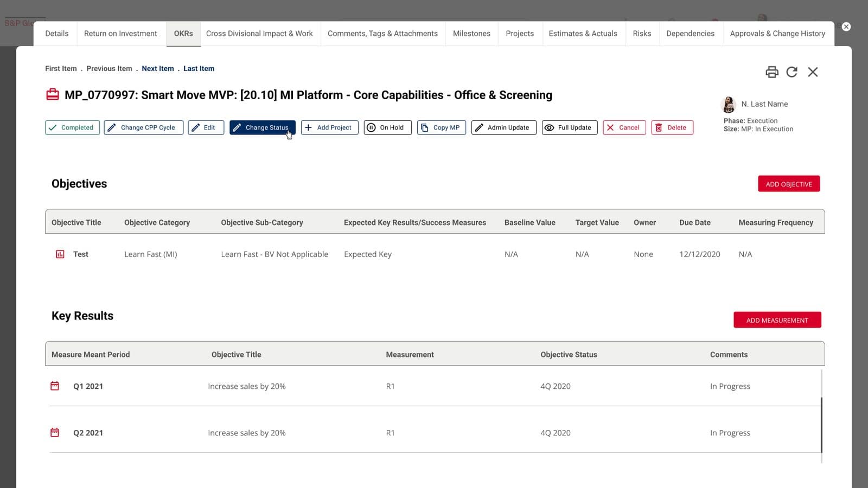Click the N. Last Name avatar
868x488 pixels.
729,104
